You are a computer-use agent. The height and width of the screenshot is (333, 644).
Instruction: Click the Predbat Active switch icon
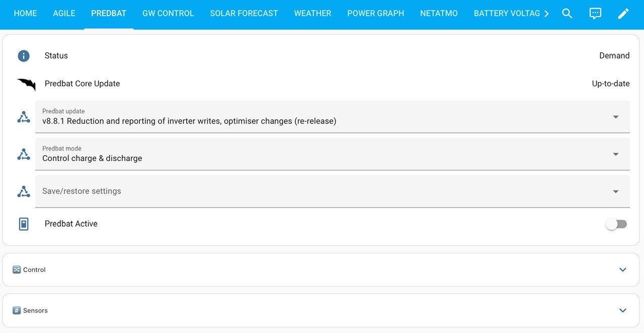24,224
